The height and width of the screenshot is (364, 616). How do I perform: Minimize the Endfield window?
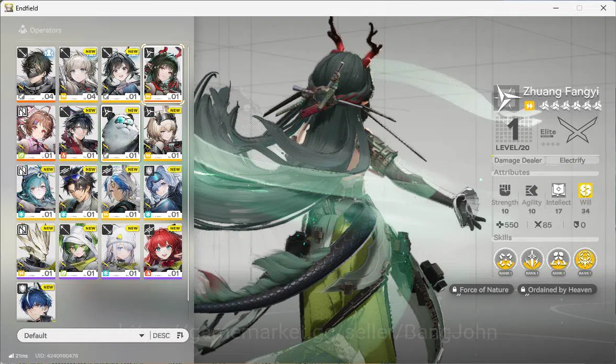click(556, 8)
